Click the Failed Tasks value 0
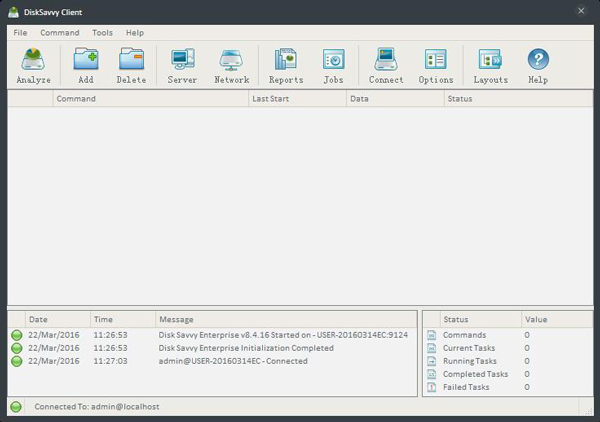The width and height of the screenshot is (600, 422). (527, 387)
